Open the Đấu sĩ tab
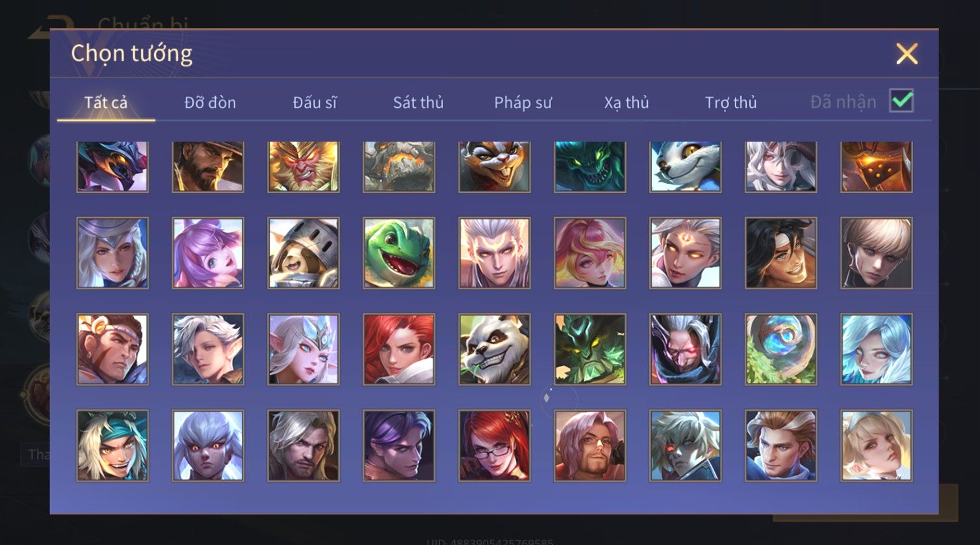The image size is (980, 545). (x=315, y=103)
